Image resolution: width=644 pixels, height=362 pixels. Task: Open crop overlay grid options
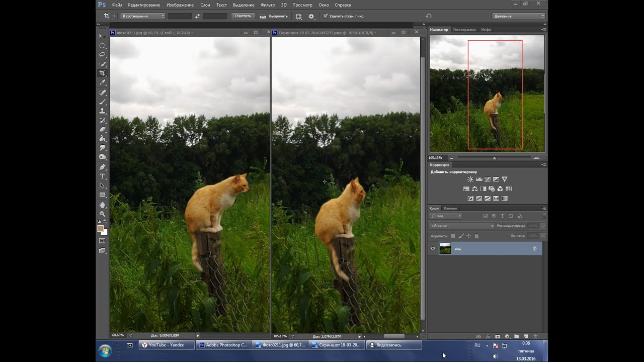point(299,16)
